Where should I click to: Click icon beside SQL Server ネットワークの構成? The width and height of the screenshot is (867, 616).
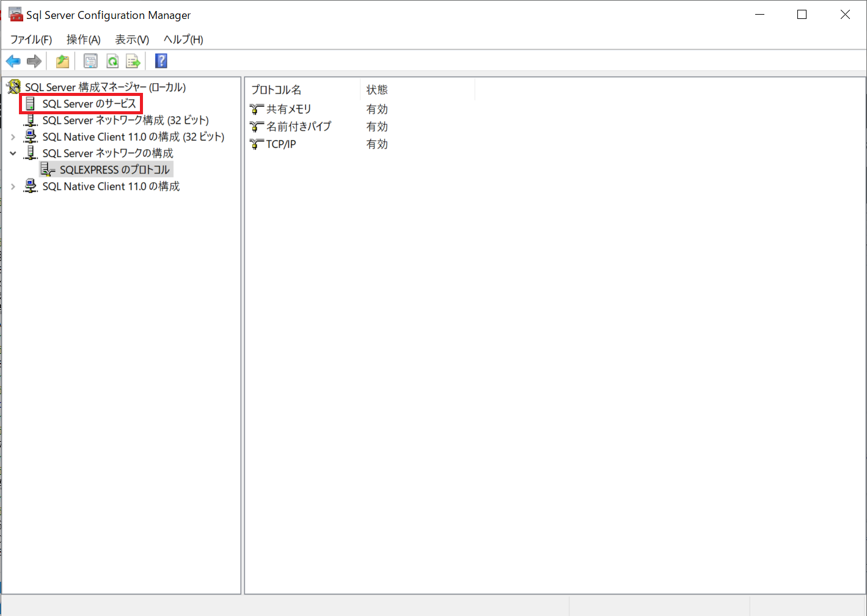pos(31,153)
